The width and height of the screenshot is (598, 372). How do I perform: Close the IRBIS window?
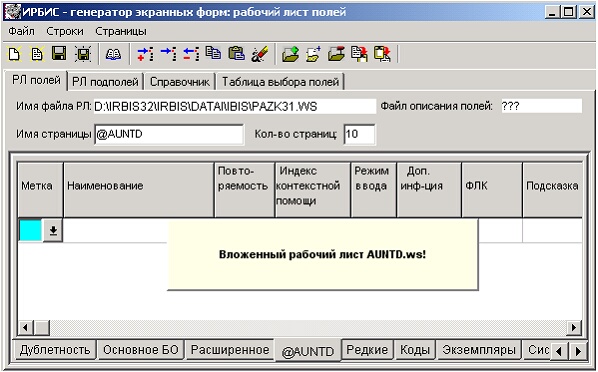point(586,12)
